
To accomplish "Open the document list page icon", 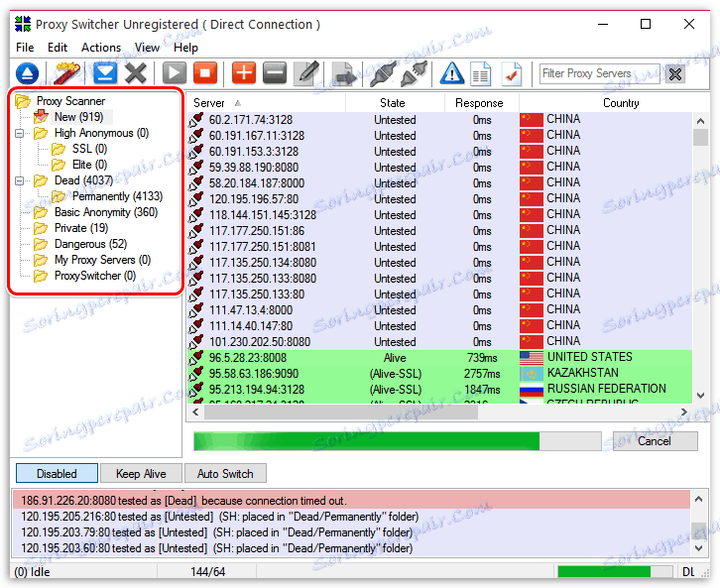I will [481, 74].
